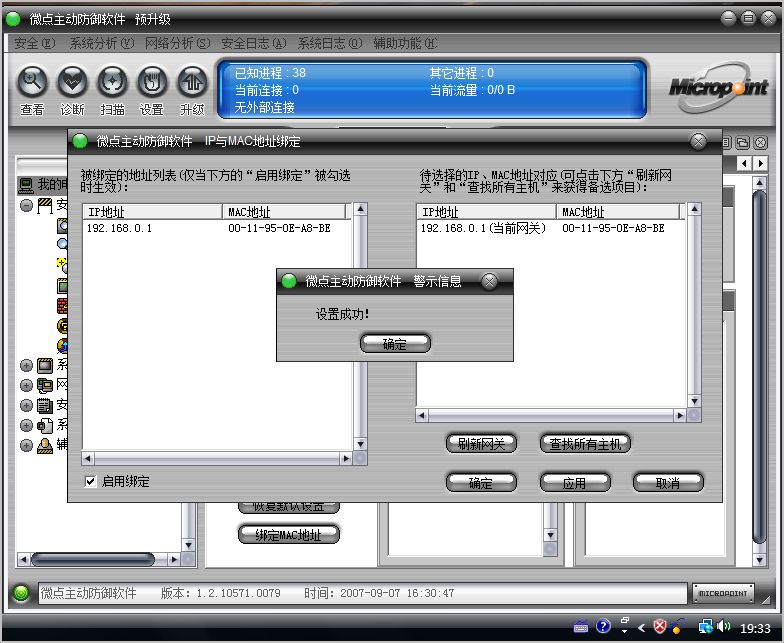Click the tab scroll left arrow
Viewport: 784px width, 643px height.
point(744,163)
